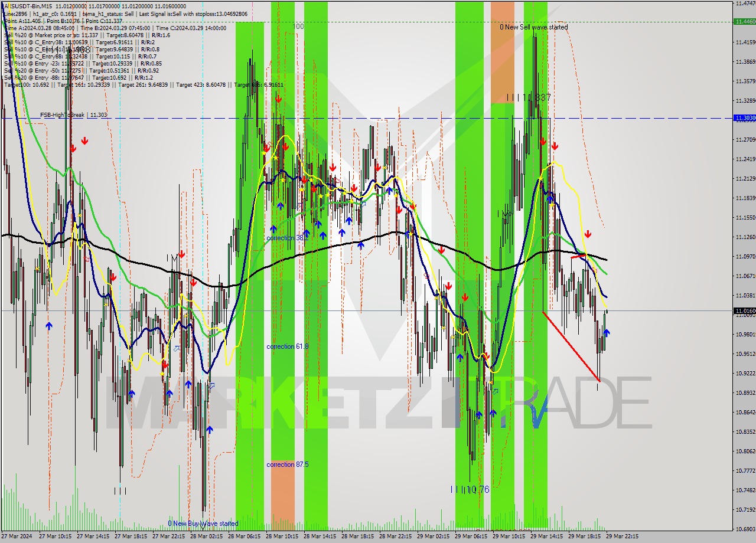Select the 'I I I 10.76' wave label
Viewport: 756px width, 543px height.
[470, 489]
